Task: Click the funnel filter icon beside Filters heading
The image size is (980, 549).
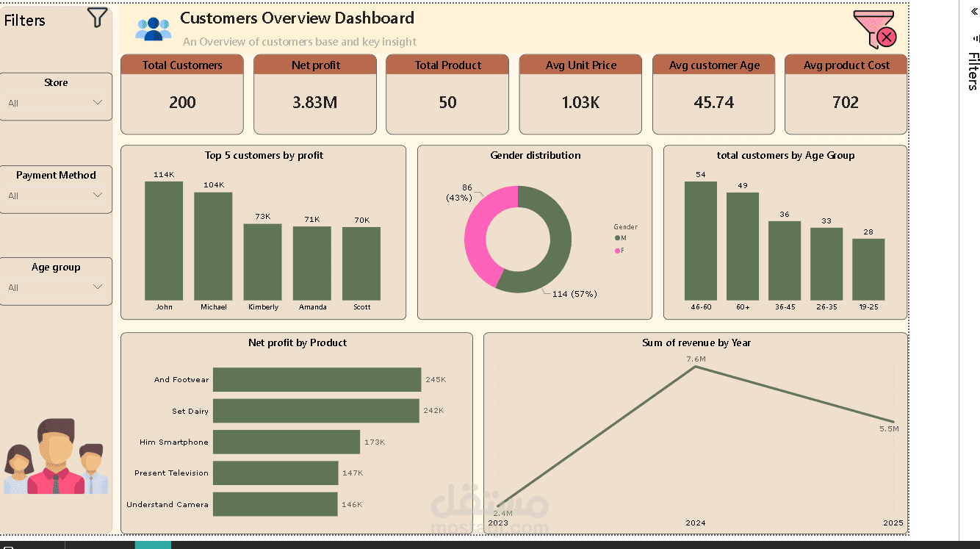Action: [97, 18]
